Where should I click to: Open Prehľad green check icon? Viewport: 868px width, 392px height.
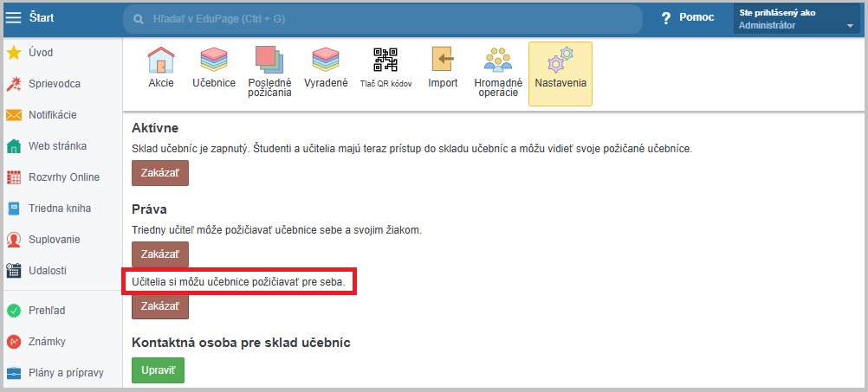pyautogui.click(x=13, y=311)
